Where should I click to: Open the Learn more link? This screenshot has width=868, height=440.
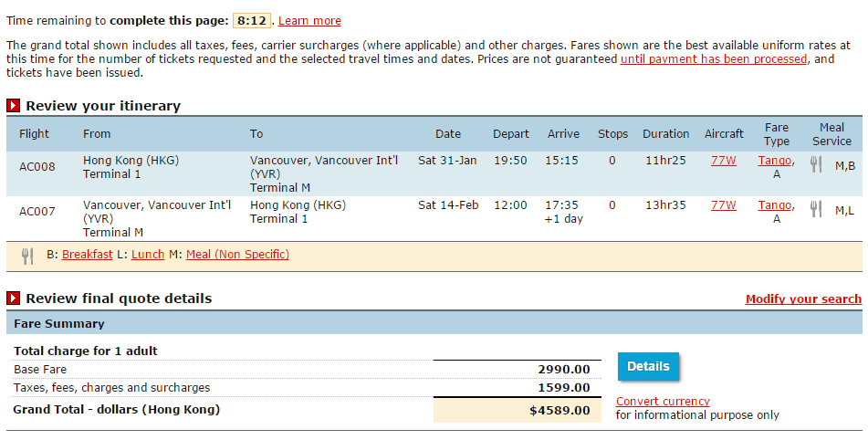click(309, 21)
